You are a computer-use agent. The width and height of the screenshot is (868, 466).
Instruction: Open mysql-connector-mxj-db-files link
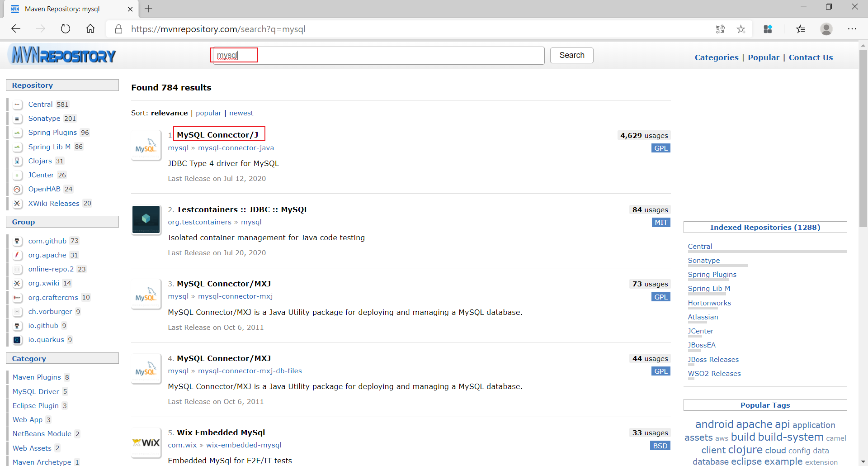[250, 371]
